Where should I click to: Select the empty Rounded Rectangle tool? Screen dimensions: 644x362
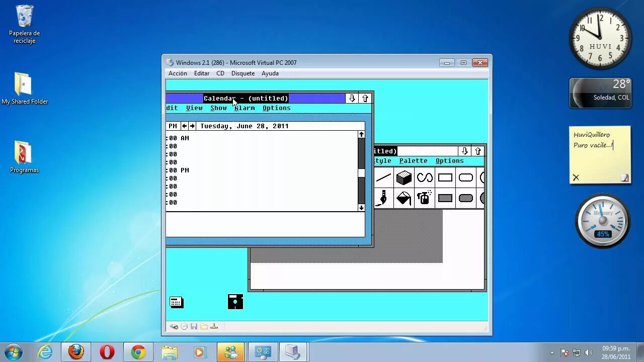pyautogui.click(x=466, y=177)
